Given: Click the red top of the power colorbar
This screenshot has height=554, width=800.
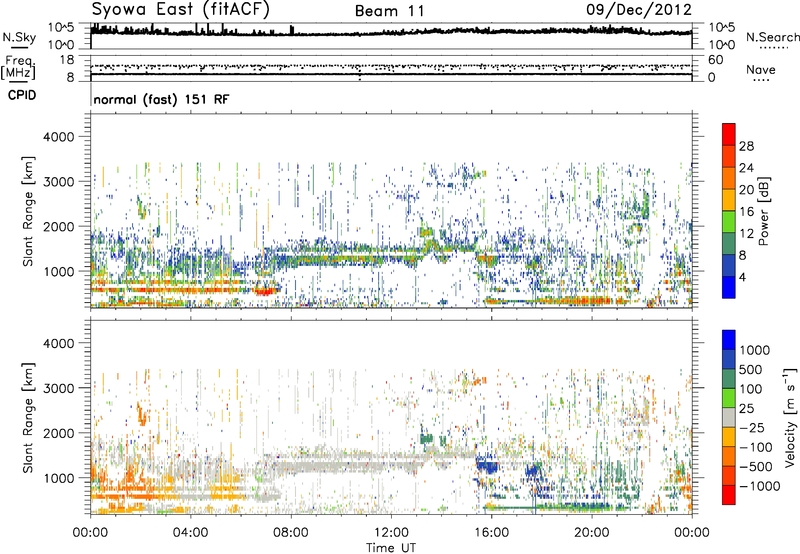Looking at the screenshot, I should [x=729, y=134].
